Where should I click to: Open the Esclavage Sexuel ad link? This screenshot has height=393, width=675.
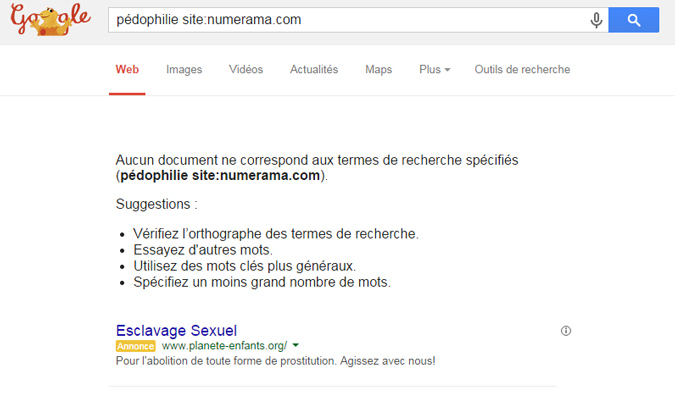pyautogui.click(x=176, y=331)
